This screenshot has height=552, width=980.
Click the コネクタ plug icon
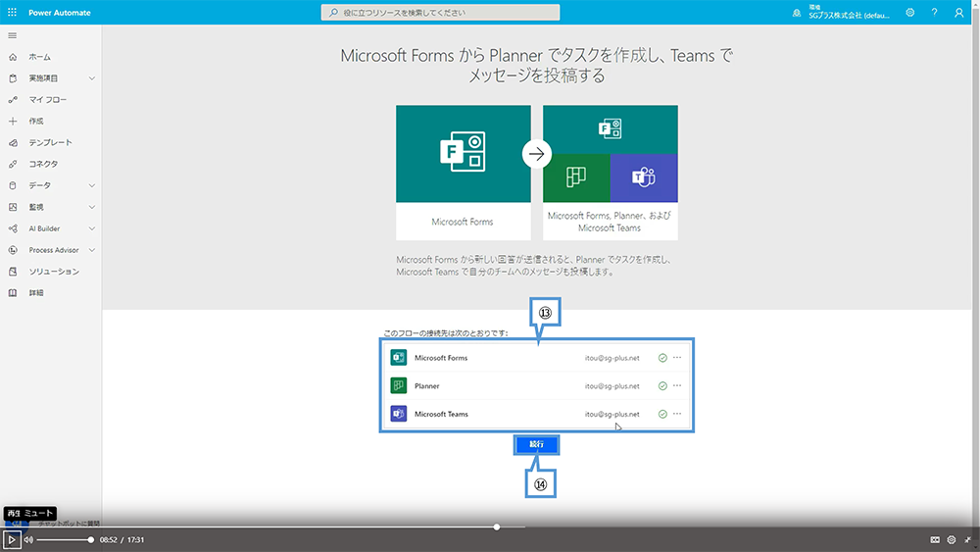click(x=13, y=164)
